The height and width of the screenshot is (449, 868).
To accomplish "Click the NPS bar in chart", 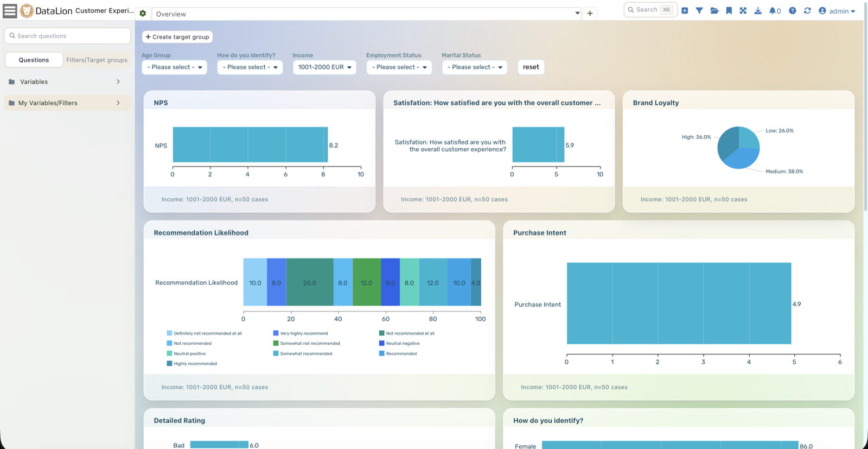I will pos(250,145).
